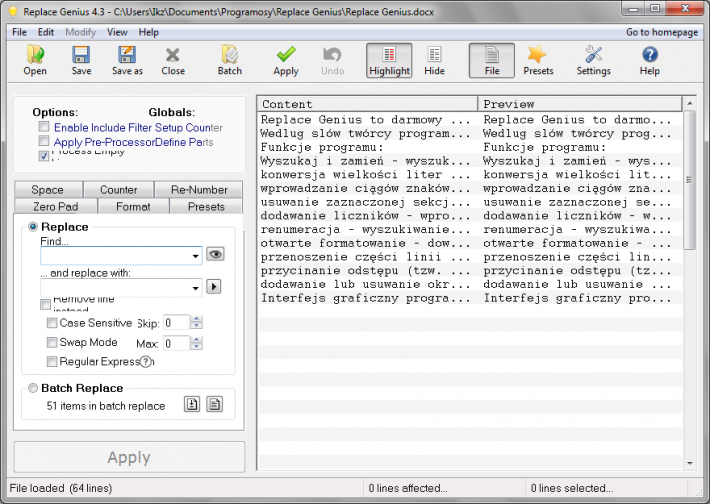
Task: Click the Max number input field
Action: (x=177, y=343)
